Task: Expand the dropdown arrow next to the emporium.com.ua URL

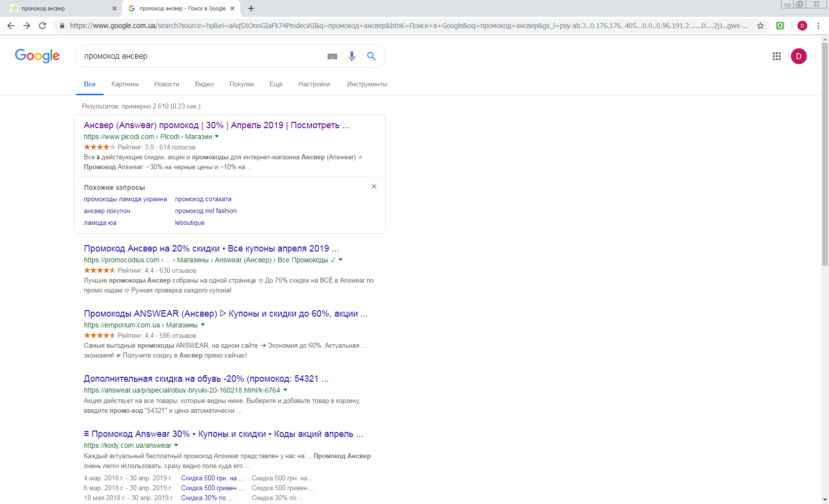Action: 203,325
